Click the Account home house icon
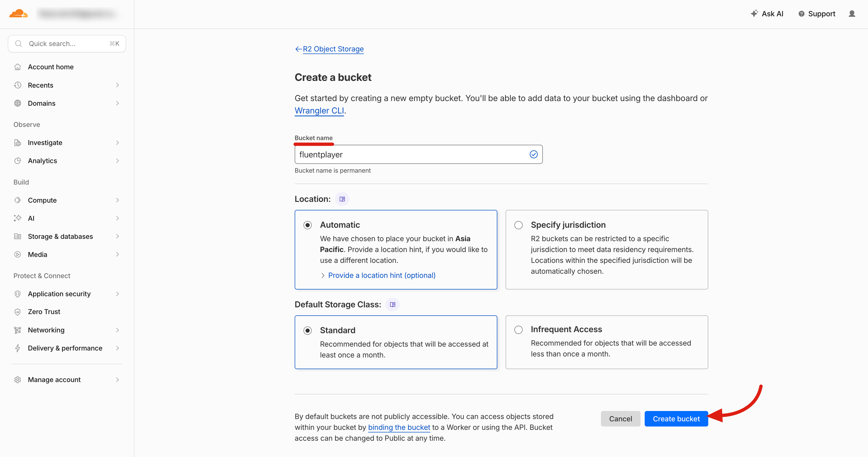The image size is (868, 457). click(18, 67)
